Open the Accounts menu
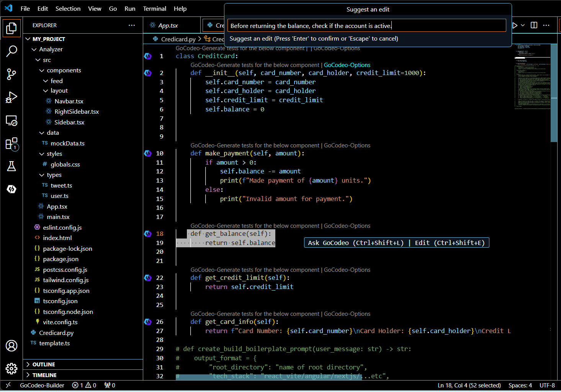Image resolution: width=561 pixels, height=392 pixels. pos(11,346)
